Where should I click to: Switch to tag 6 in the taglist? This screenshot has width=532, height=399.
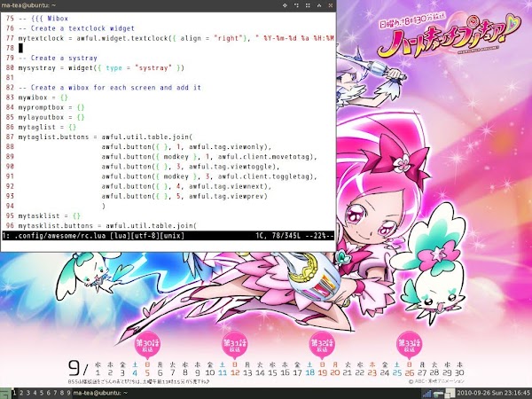click(48, 393)
